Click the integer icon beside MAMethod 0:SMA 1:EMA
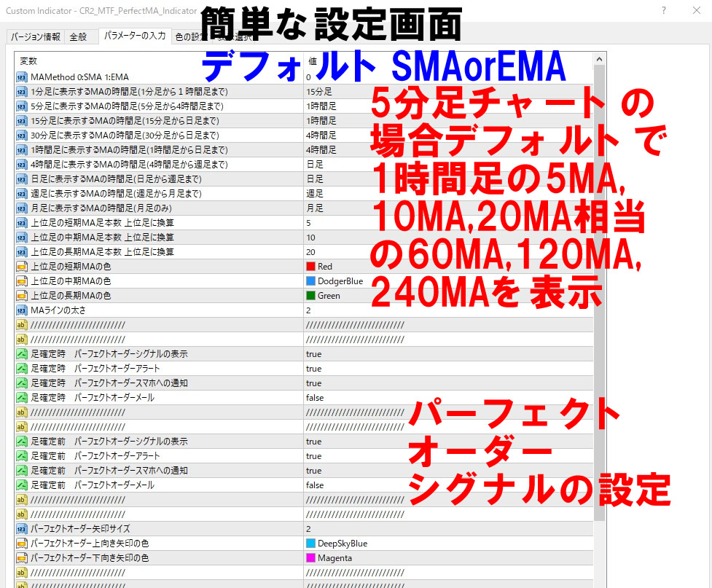This screenshot has height=588, width=712. coord(21,77)
